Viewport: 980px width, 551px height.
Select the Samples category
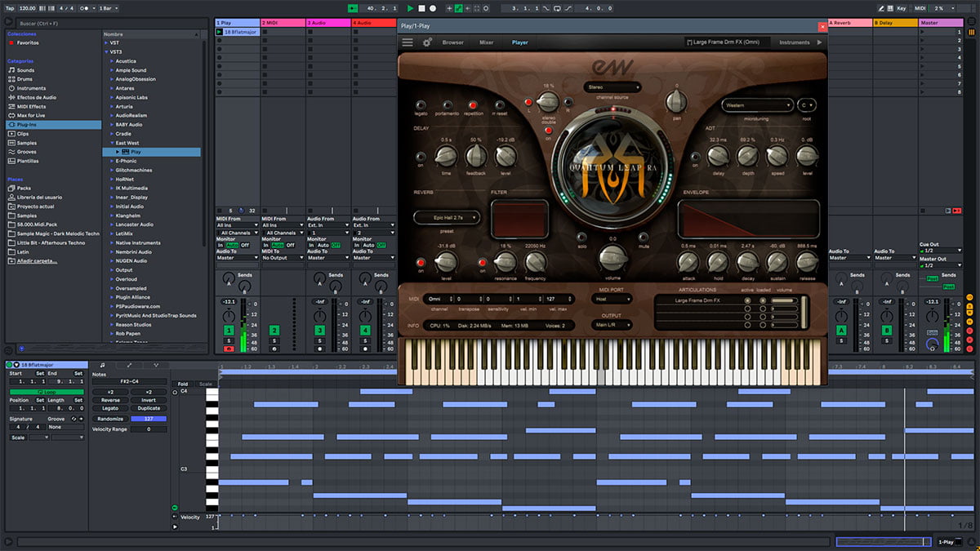[x=28, y=143]
